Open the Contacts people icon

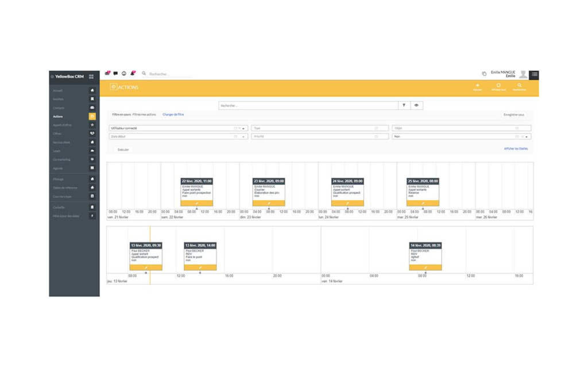(92, 108)
